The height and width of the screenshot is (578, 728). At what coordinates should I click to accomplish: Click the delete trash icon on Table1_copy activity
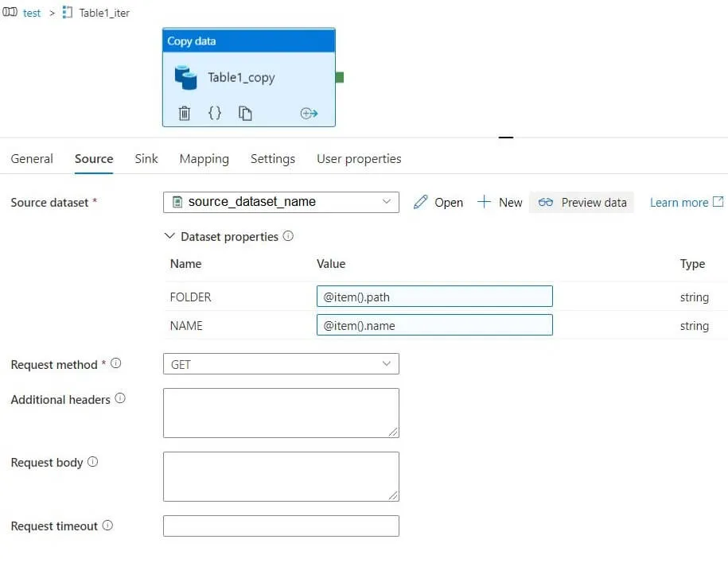point(185,114)
